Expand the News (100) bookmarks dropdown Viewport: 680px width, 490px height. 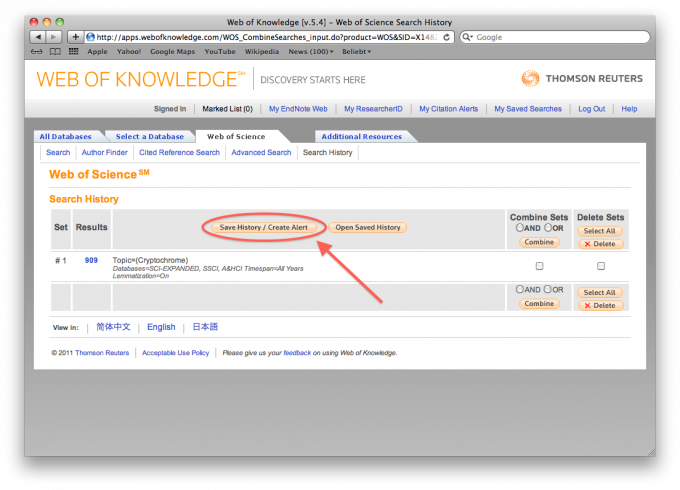311,52
